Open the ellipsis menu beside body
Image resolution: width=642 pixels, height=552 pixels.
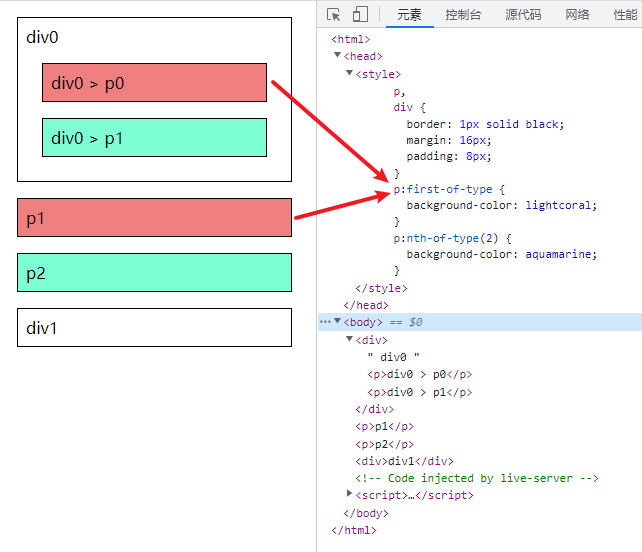click(x=325, y=322)
